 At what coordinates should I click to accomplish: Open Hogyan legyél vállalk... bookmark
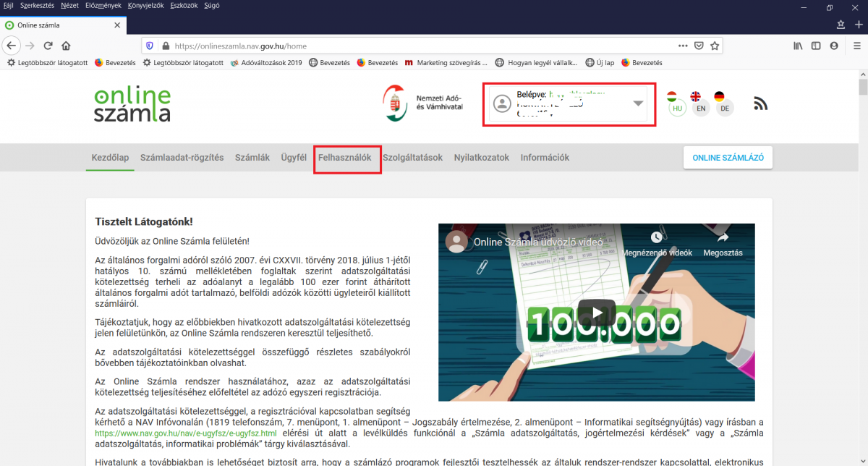point(538,63)
